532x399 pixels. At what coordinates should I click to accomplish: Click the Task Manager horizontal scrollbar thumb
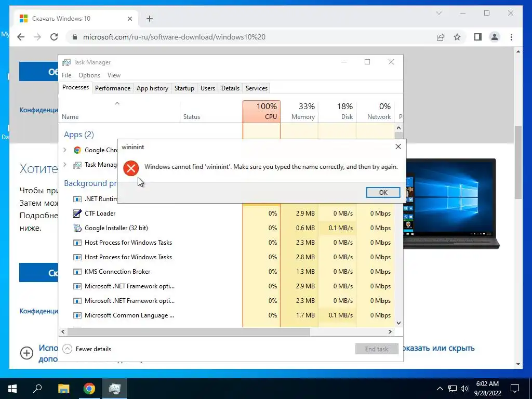click(x=188, y=331)
